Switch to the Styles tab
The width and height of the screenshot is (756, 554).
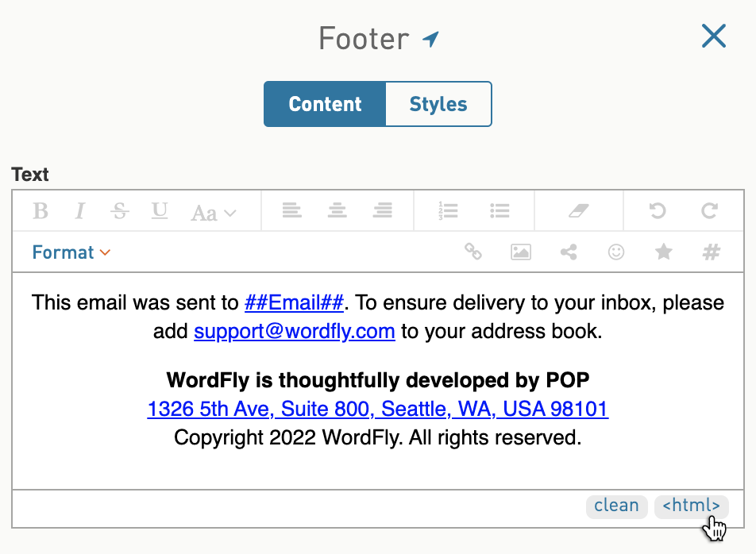pyautogui.click(x=438, y=104)
